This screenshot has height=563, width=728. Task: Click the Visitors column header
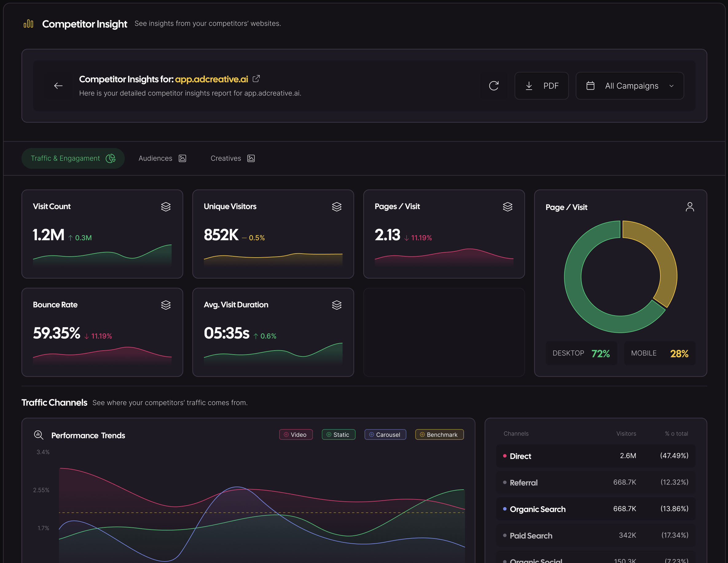pyautogui.click(x=626, y=434)
